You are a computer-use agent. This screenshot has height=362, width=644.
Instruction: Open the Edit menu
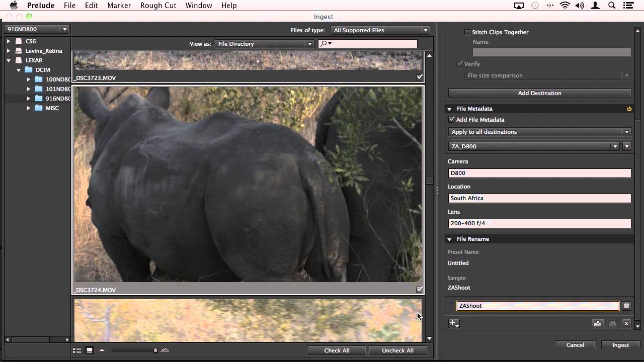[x=91, y=6]
